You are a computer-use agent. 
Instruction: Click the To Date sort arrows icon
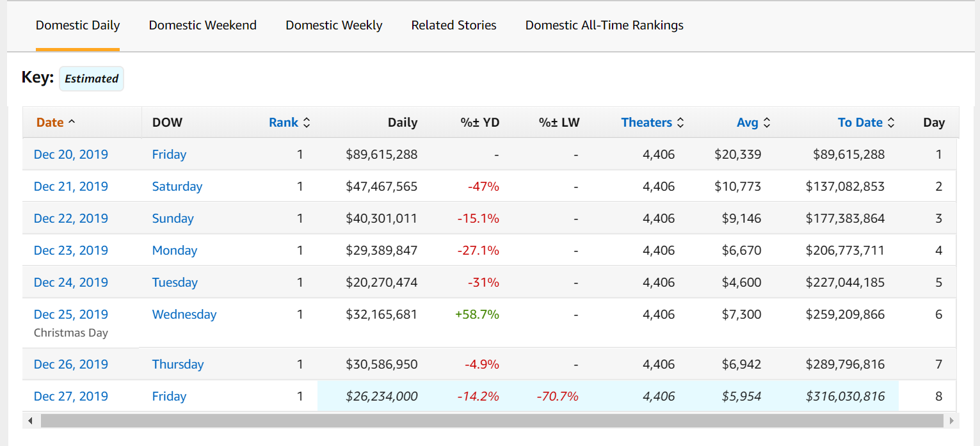(x=891, y=122)
